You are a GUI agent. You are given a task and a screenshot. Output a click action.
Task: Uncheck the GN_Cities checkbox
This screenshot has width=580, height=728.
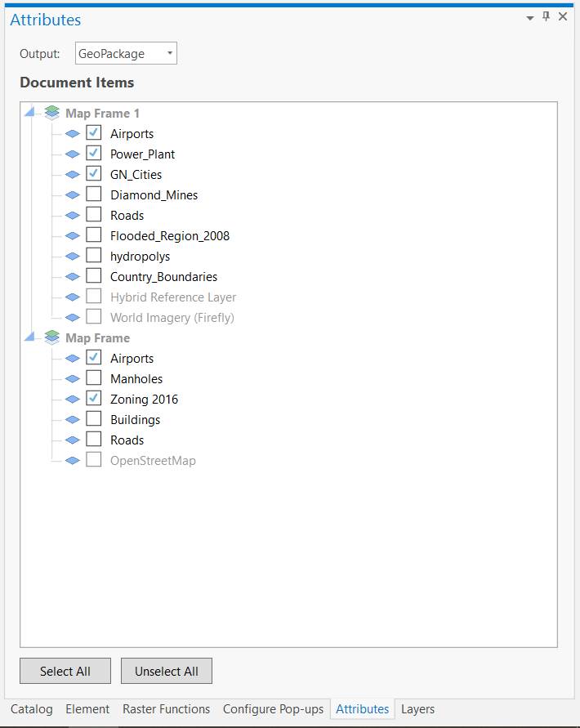tap(94, 174)
